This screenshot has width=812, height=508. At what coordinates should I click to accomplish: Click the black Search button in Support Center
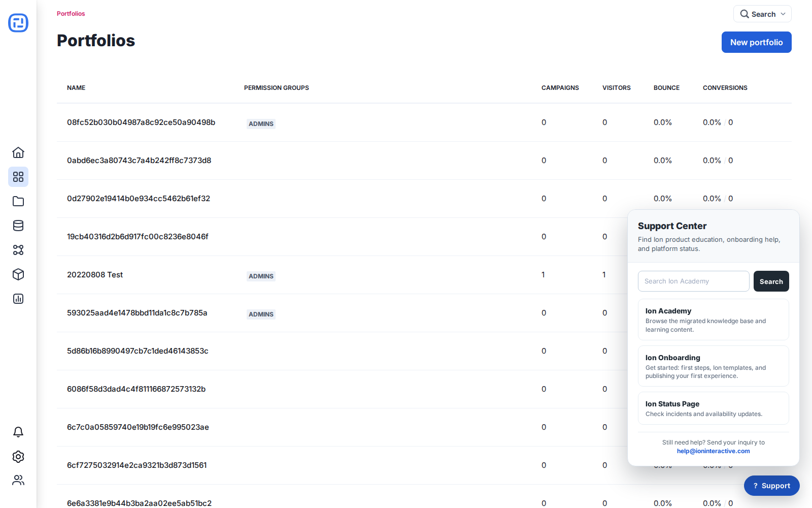pos(771,281)
